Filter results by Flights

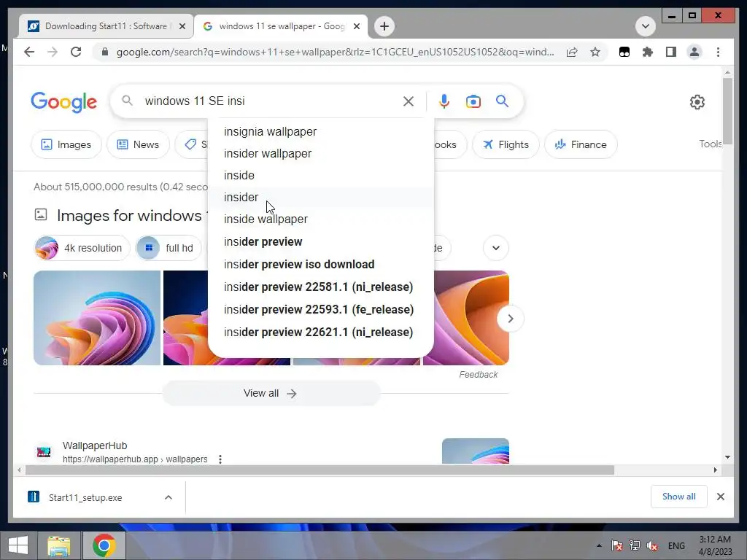point(506,144)
